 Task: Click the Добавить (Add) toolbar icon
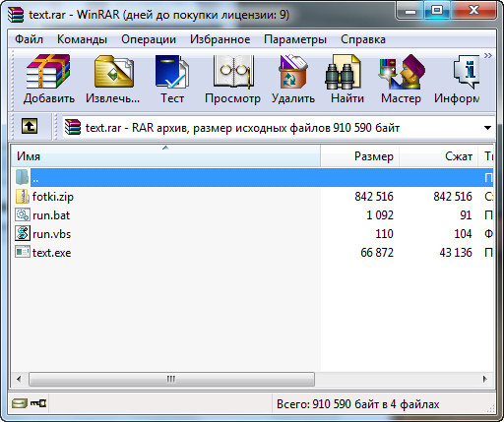tap(48, 72)
